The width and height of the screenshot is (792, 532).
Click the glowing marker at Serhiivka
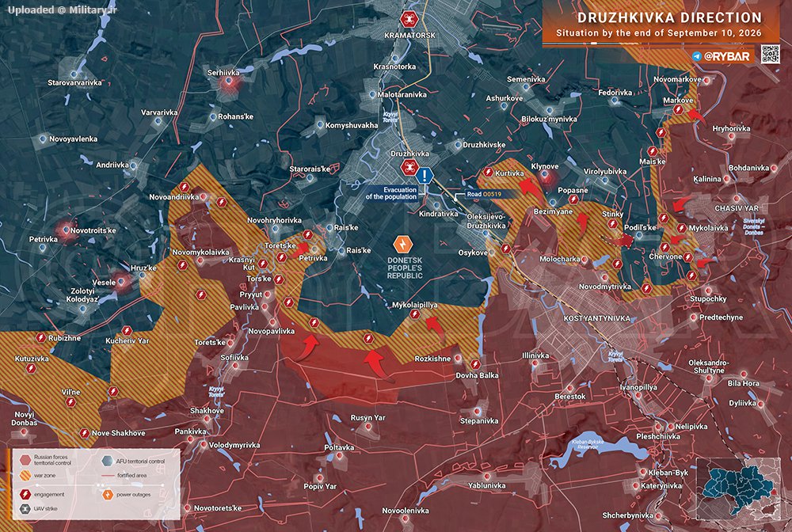(x=228, y=82)
